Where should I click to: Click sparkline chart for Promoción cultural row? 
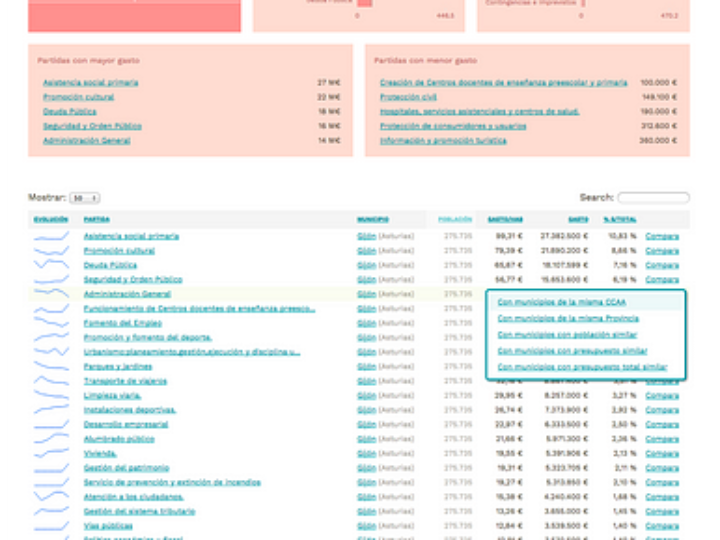pyautogui.click(x=51, y=251)
